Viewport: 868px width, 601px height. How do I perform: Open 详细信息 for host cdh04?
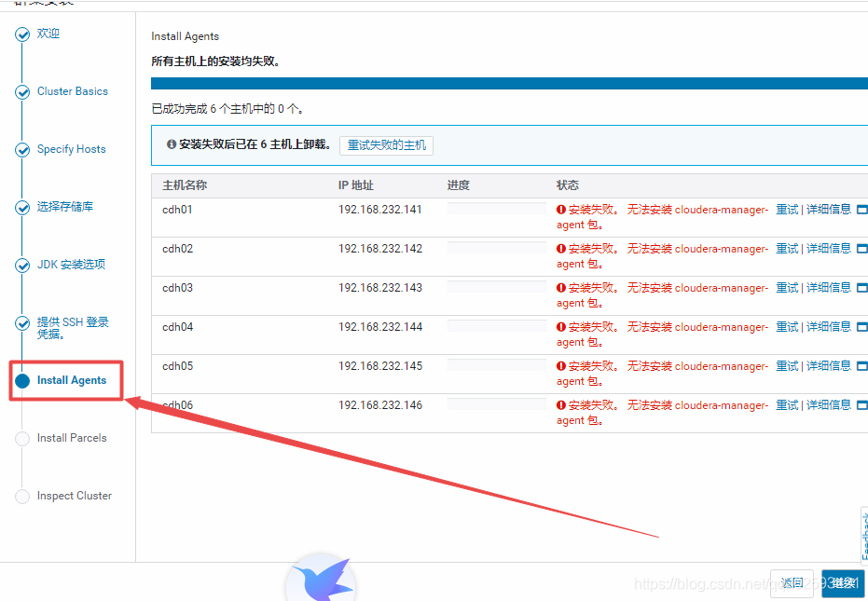[x=829, y=326]
